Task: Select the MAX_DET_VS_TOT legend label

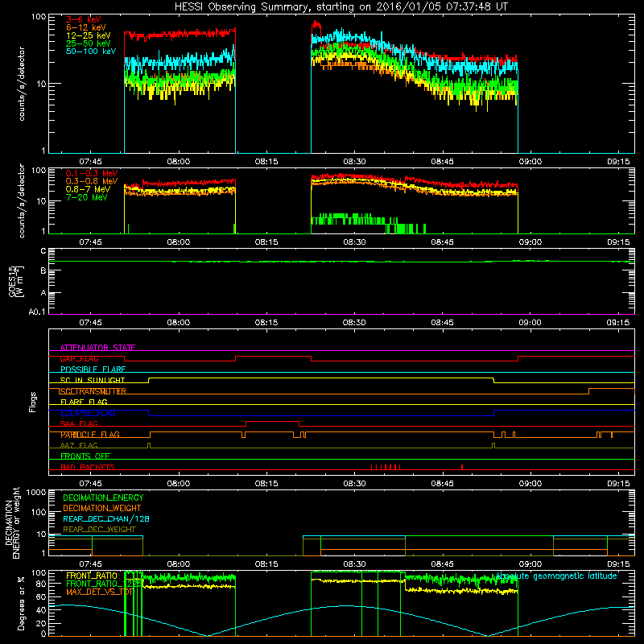Action: coord(99,592)
